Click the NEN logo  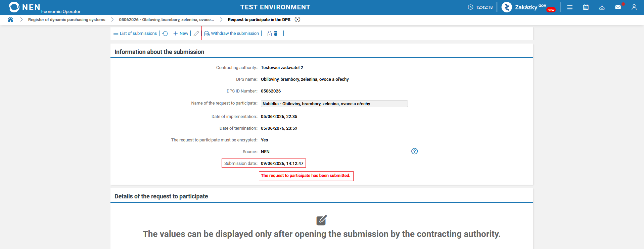(x=25, y=7)
